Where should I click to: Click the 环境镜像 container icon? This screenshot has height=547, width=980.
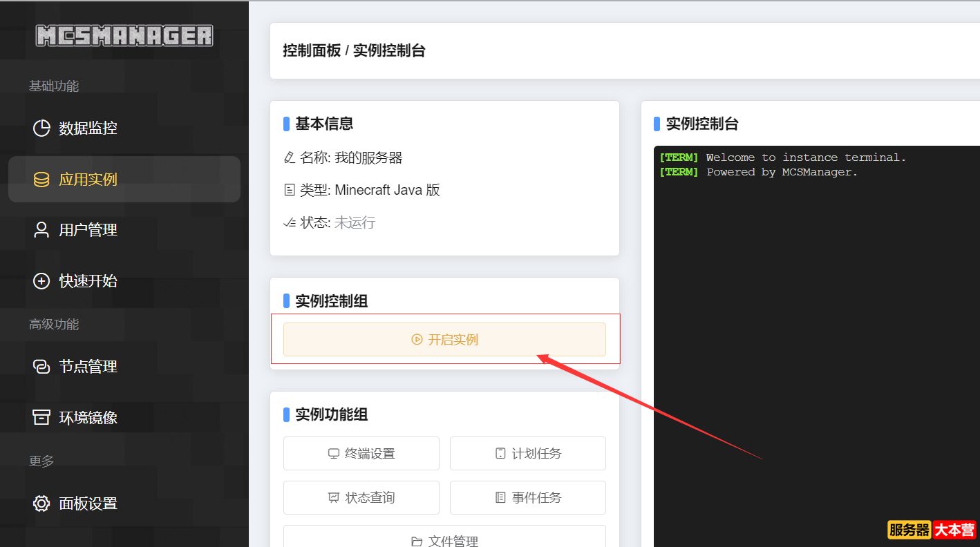point(41,417)
